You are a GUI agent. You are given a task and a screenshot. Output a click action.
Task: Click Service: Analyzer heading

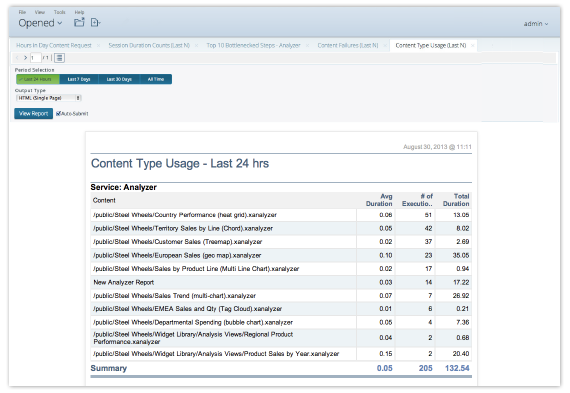click(124, 187)
